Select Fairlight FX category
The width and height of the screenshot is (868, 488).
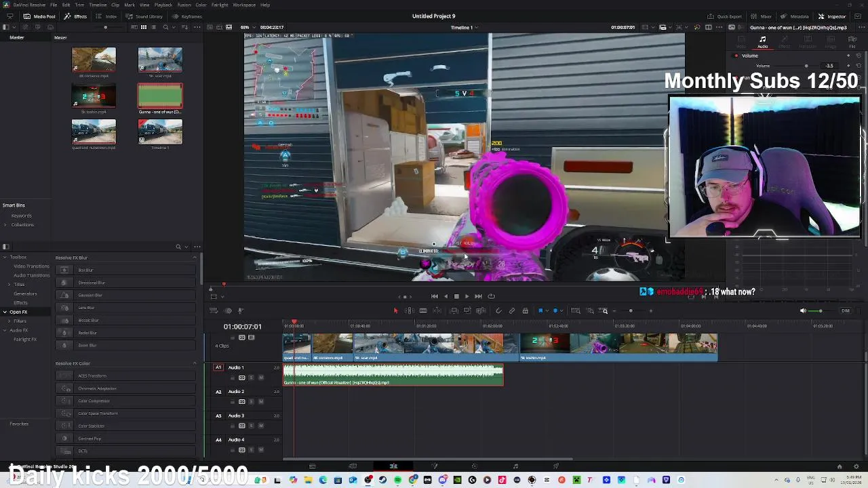[x=25, y=339]
